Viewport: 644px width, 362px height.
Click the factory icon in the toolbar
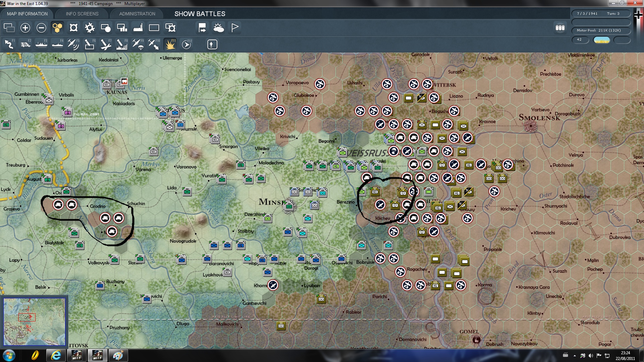[x=138, y=28]
